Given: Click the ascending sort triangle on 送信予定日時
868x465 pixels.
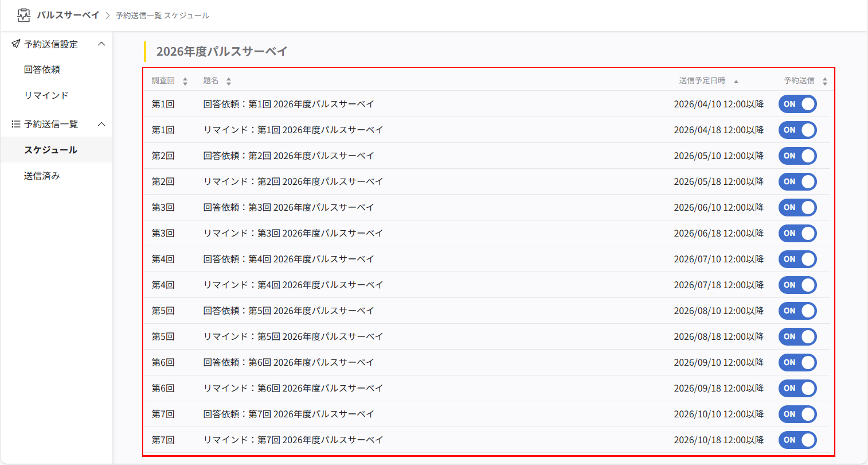Looking at the screenshot, I should coord(737,81).
